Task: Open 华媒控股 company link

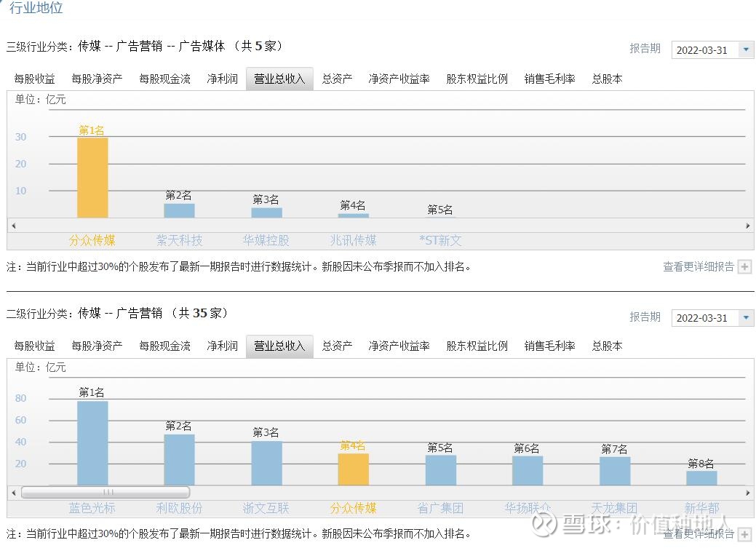Action: tap(266, 240)
